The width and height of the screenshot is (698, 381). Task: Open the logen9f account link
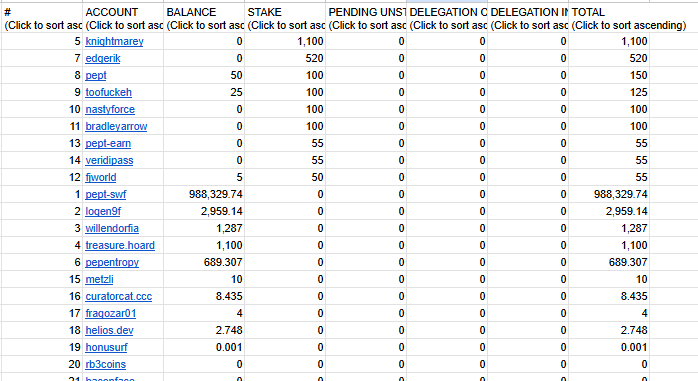click(103, 211)
